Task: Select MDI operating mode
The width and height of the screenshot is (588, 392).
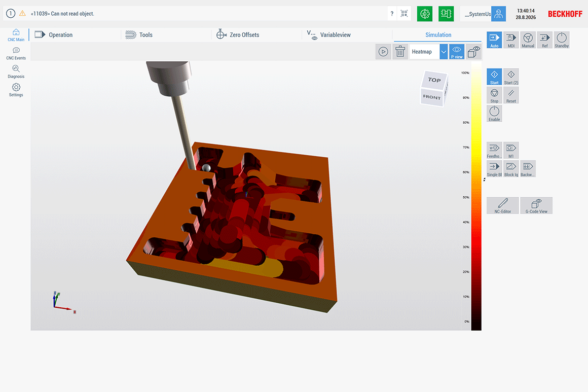Action: [x=511, y=40]
